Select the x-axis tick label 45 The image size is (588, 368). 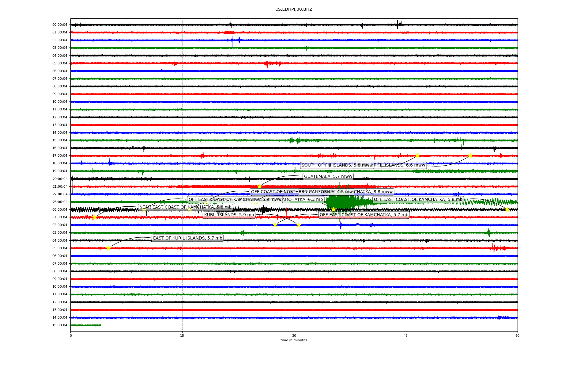point(406,335)
